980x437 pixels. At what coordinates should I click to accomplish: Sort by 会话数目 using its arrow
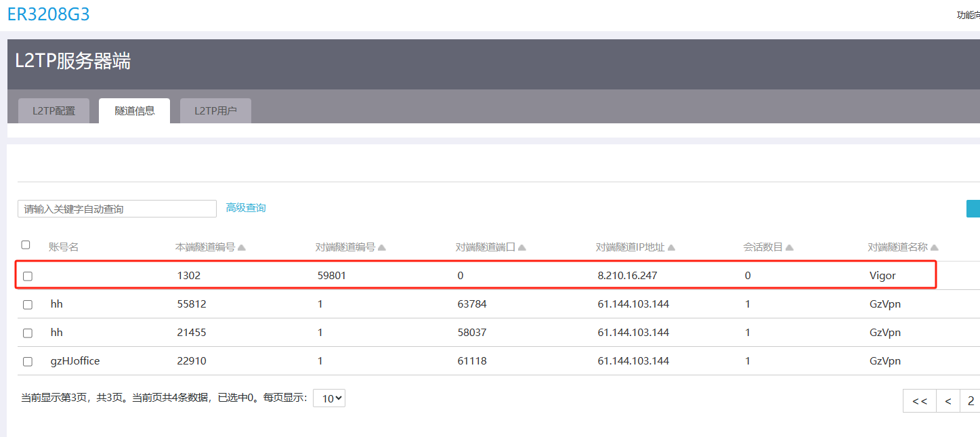pos(790,248)
